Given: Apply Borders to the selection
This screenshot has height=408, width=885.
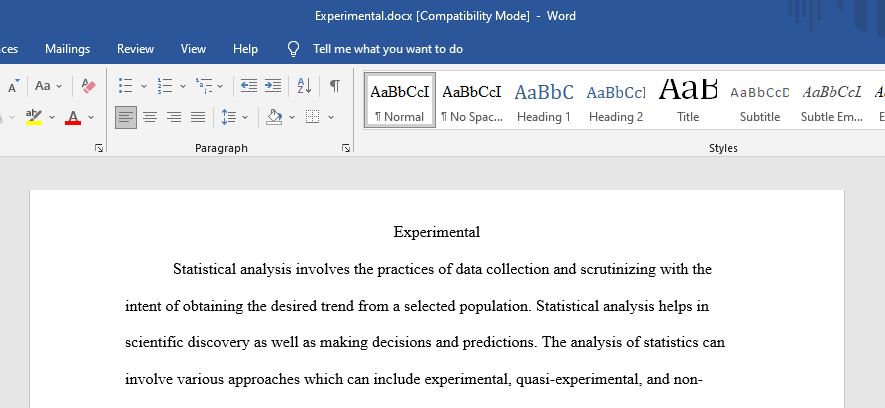Looking at the screenshot, I should tap(312, 117).
